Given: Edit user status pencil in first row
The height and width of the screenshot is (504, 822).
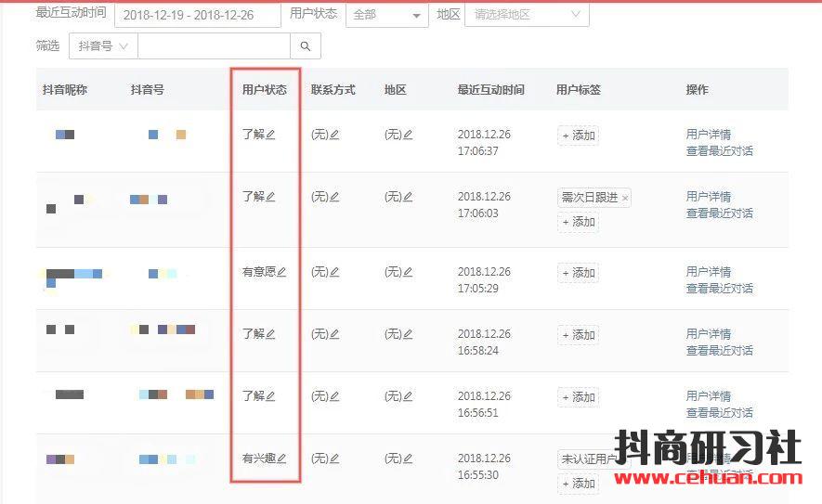Looking at the screenshot, I should click(271, 135).
